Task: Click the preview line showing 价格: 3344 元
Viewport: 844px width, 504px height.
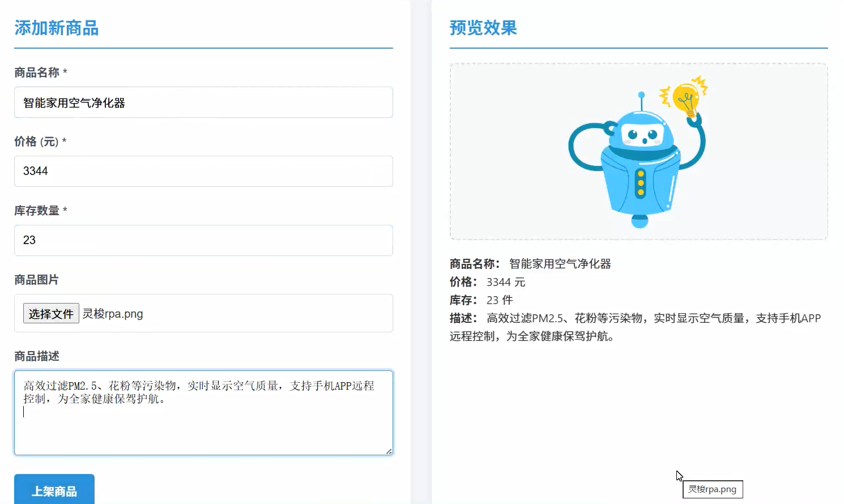Action: [x=486, y=281]
